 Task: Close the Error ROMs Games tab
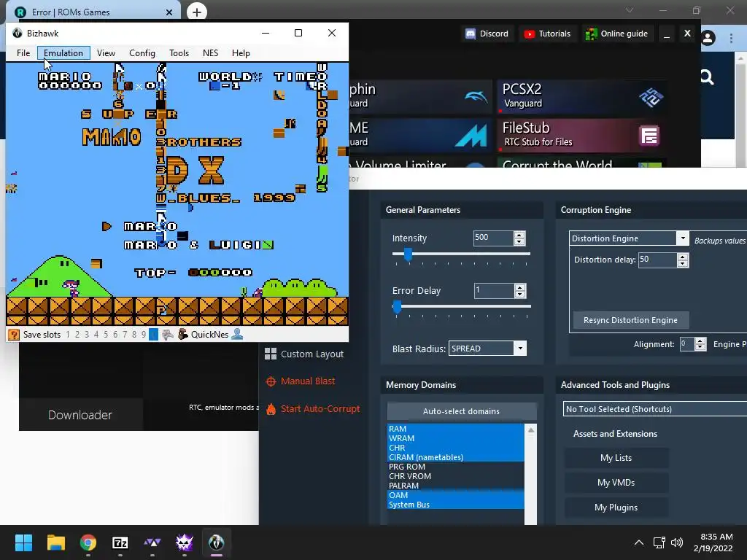[169, 12]
